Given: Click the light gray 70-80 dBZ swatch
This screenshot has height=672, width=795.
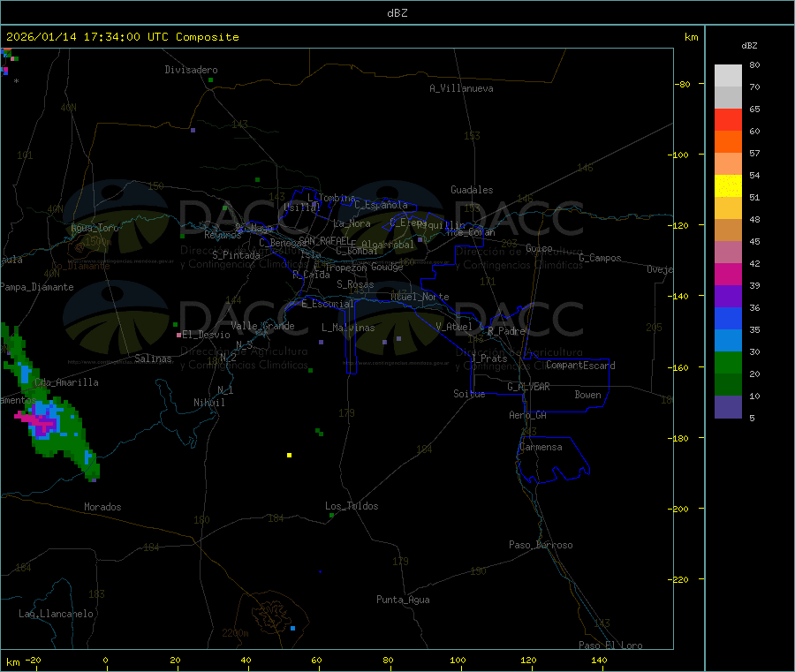Looking at the screenshot, I should pos(728,76).
